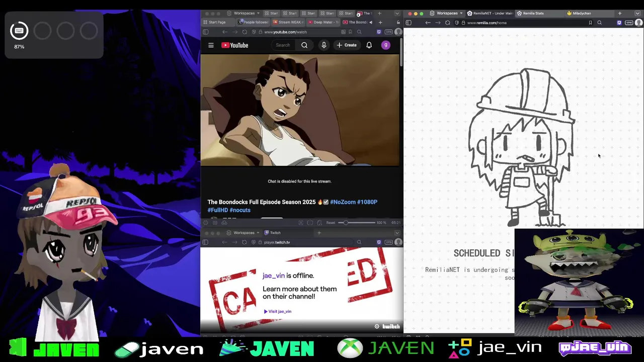The width and height of the screenshot is (644, 362).
Task: Open Twitch extension icon in YouTube window
Action: [379, 32]
